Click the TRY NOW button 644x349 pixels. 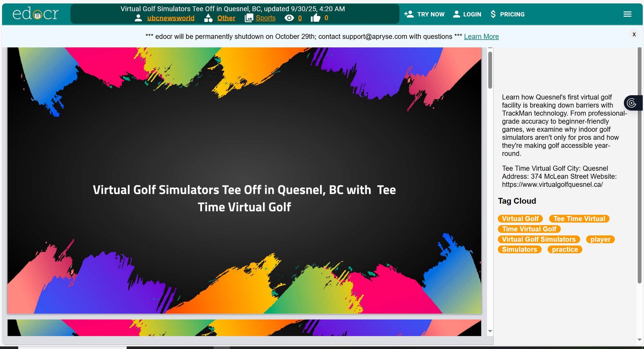pyautogui.click(x=424, y=14)
